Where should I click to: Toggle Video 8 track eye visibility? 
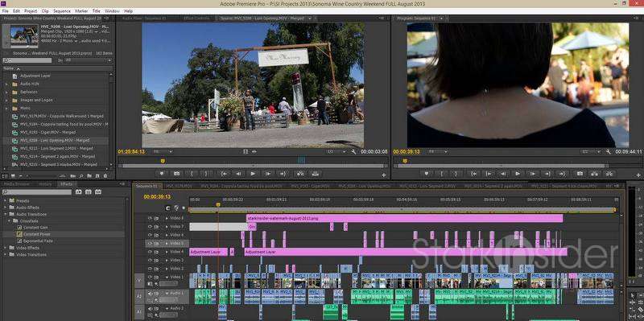(x=150, y=218)
